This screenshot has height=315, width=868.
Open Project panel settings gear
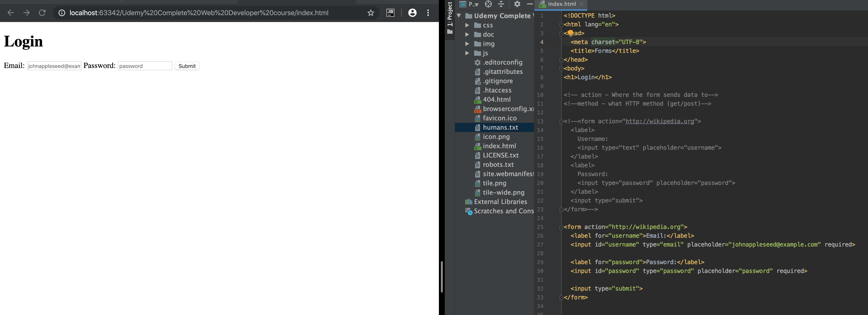517,4
